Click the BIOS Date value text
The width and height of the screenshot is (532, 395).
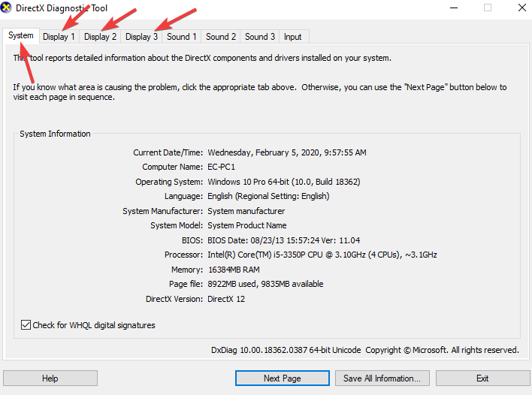(283, 240)
